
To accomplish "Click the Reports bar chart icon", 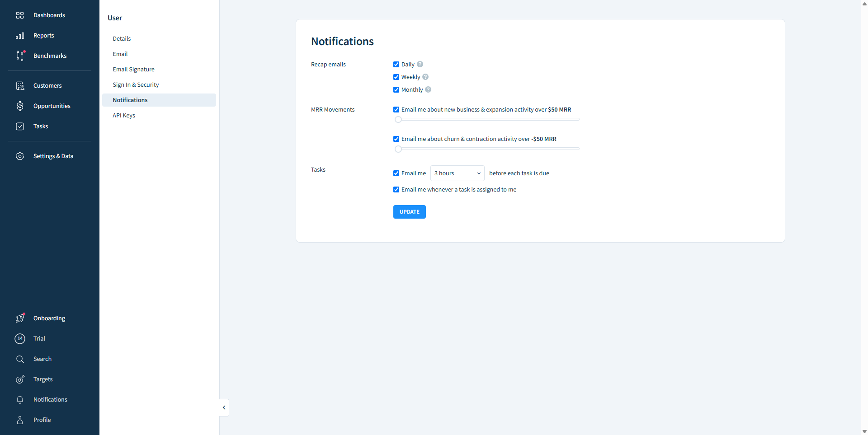I will pyautogui.click(x=20, y=36).
